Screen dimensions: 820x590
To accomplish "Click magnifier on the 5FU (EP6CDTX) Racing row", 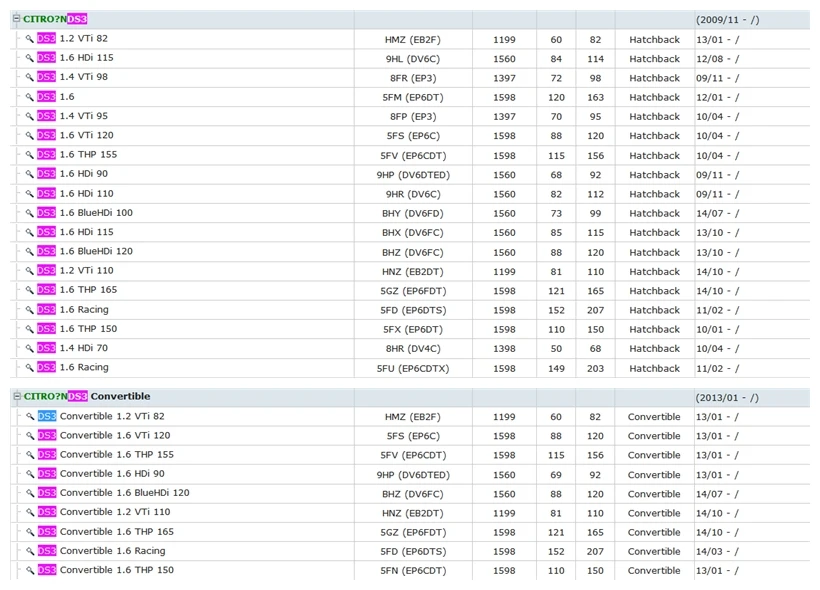I will pos(30,368).
